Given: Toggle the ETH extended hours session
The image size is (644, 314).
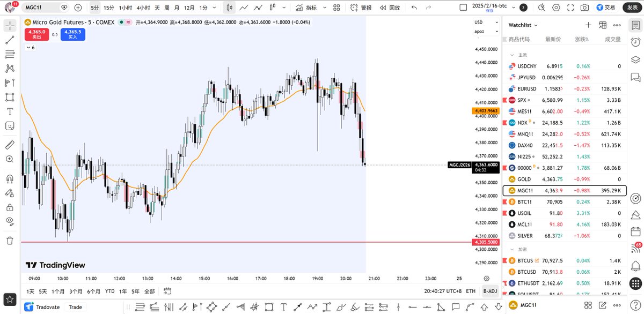Looking at the screenshot, I should pyautogui.click(x=471, y=291).
